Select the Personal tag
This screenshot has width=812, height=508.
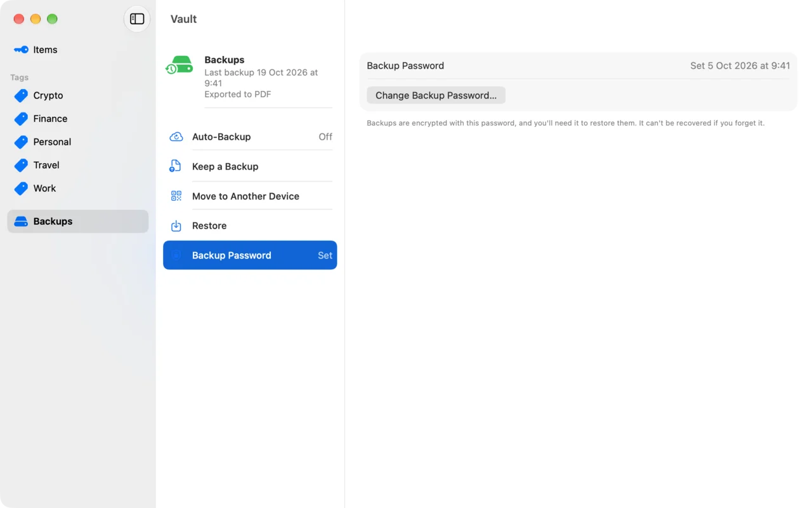78,142
